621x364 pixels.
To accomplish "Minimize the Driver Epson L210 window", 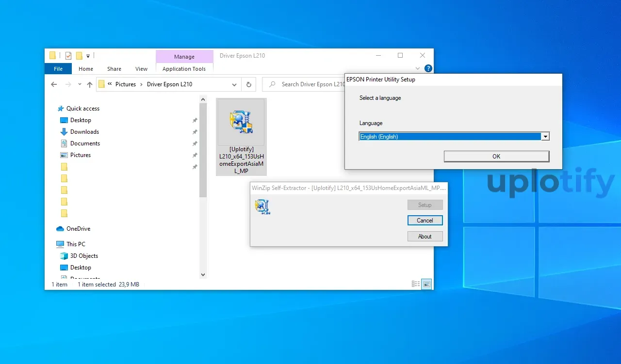I will coord(378,56).
